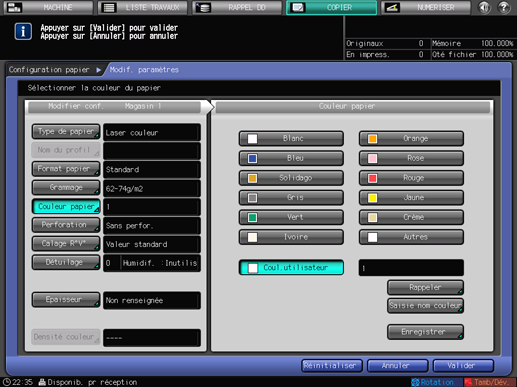Open Format papier setting
The image size is (517, 387).
pos(66,169)
